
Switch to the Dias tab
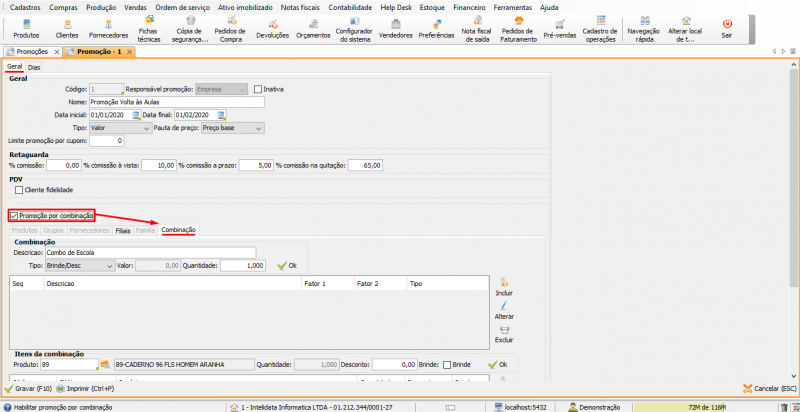coord(34,67)
